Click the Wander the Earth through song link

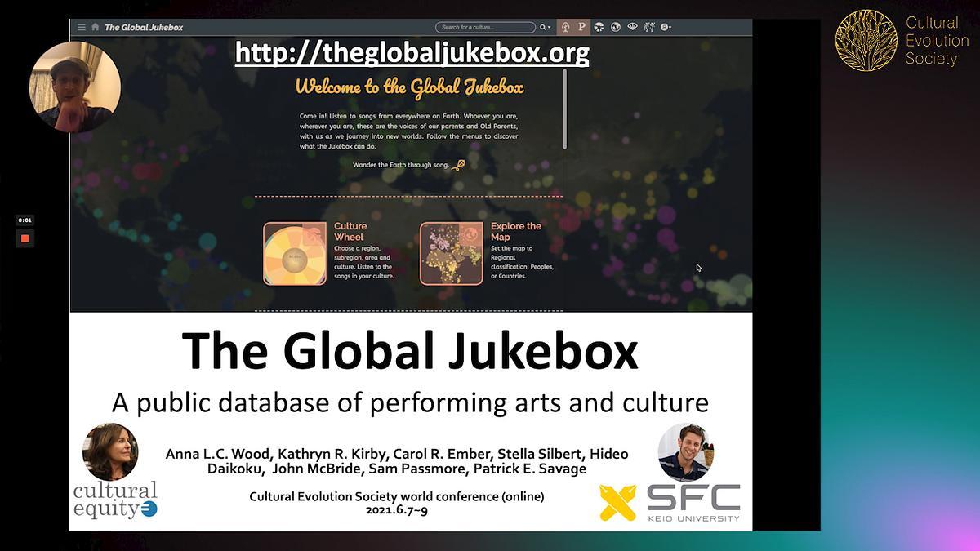pyautogui.click(x=401, y=165)
